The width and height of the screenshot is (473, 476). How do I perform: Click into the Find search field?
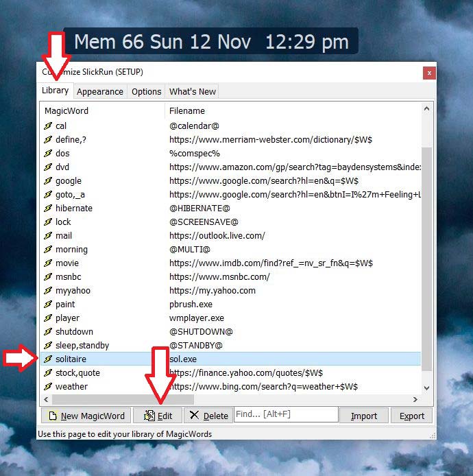click(x=286, y=415)
